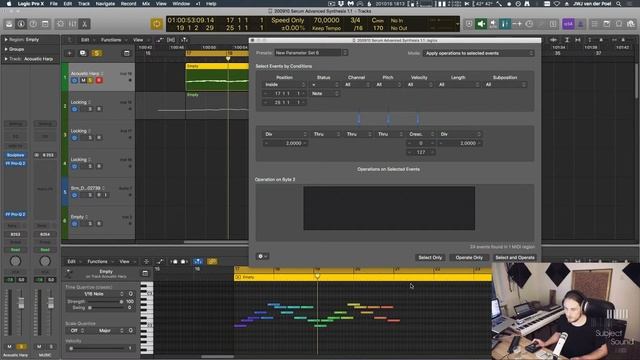
Task: Open the Record menu in menu bar
Action: (128, 4)
